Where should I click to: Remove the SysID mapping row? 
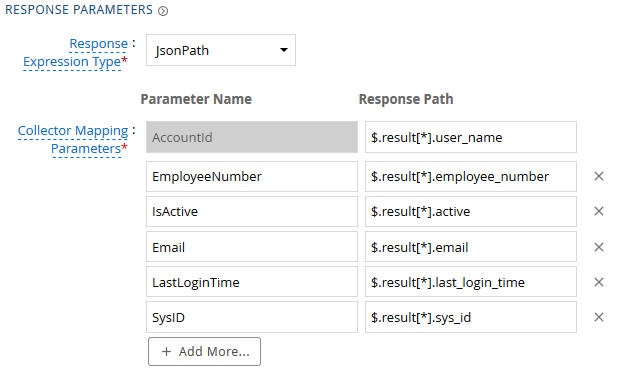(599, 317)
